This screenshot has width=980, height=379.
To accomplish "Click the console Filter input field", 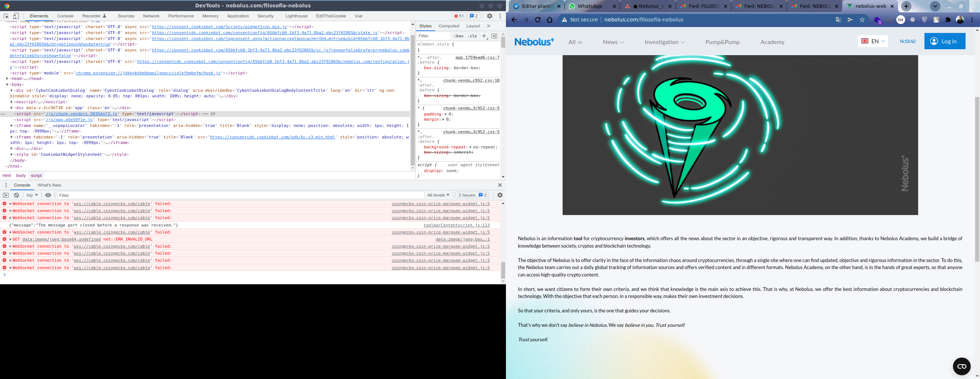I will [x=240, y=195].
